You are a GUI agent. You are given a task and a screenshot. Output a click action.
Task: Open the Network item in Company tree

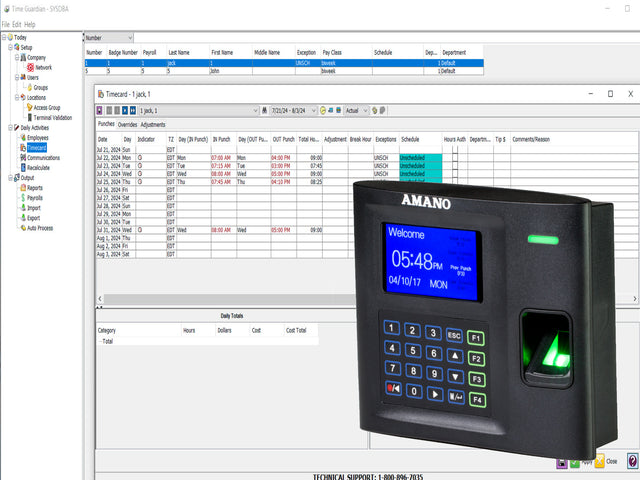click(43, 67)
